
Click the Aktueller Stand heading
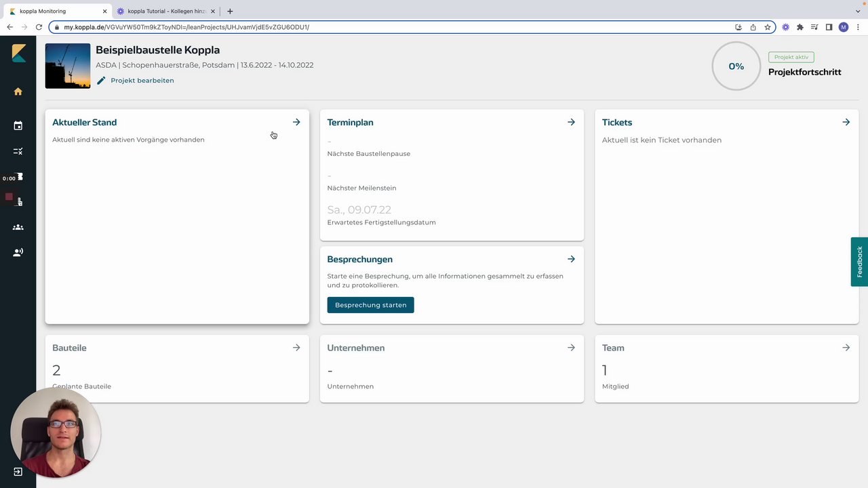[x=84, y=123]
